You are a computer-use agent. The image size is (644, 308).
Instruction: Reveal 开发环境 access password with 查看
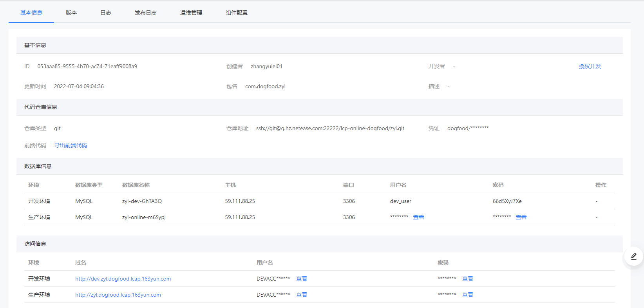tap(468, 279)
